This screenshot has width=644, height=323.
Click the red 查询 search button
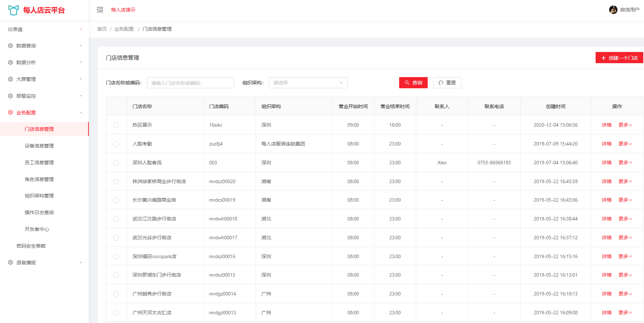click(413, 83)
